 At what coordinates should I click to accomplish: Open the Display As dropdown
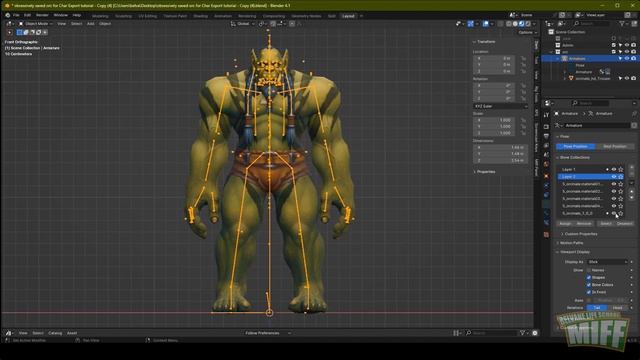tap(607, 262)
